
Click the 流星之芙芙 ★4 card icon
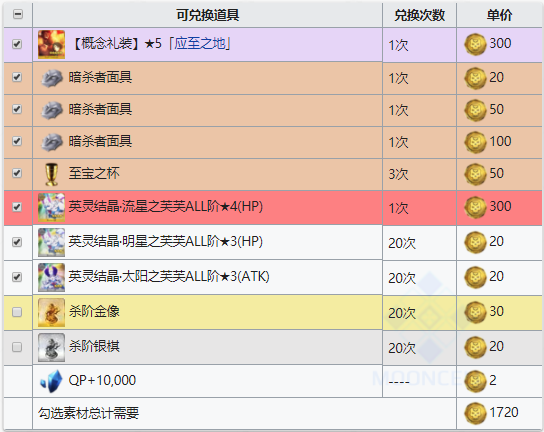point(51,207)
